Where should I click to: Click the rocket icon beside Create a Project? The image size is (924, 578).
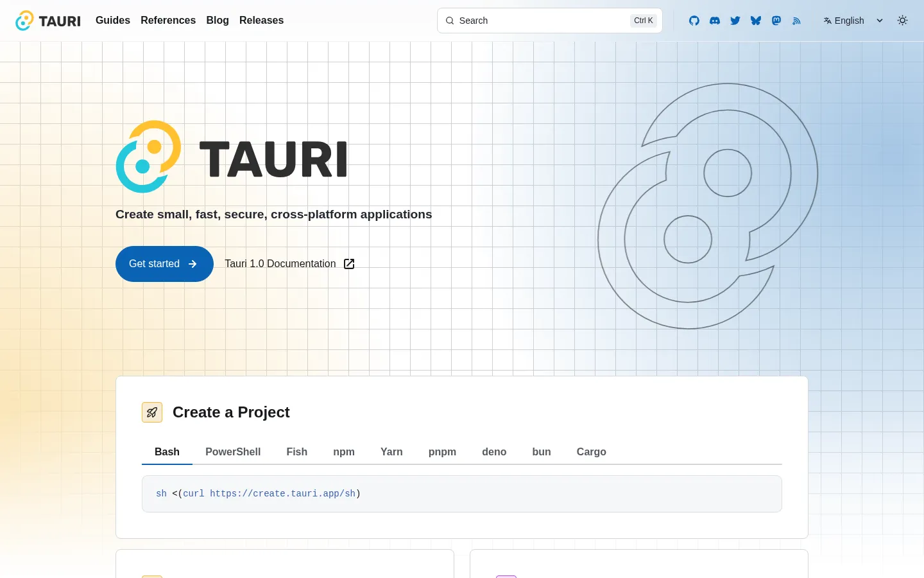(x=152, y=412)
